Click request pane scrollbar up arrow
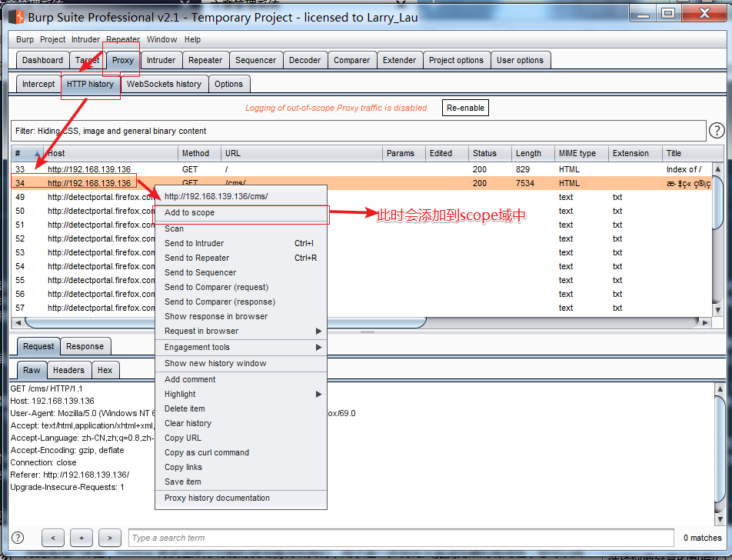732x560 pixels. (x=720, y=388)
